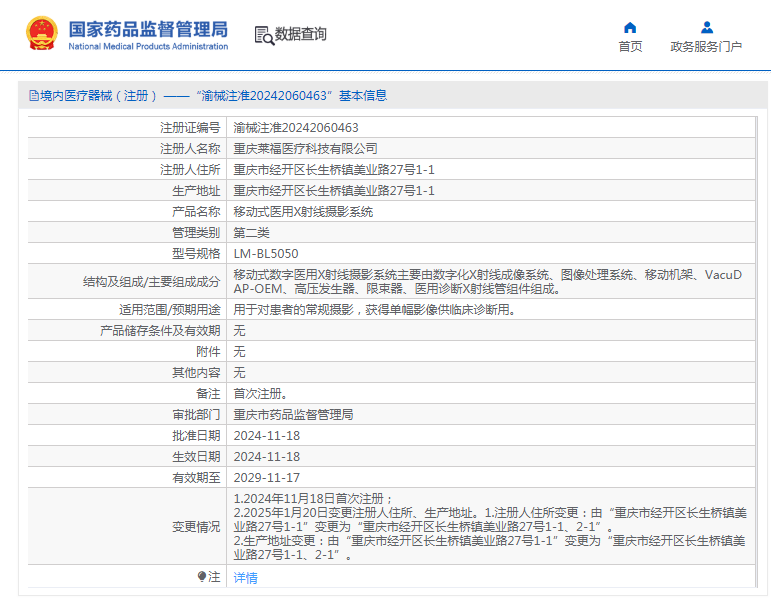Open the 详情 link
This screenshot has width=771, height=604.
tap(245, 577)
